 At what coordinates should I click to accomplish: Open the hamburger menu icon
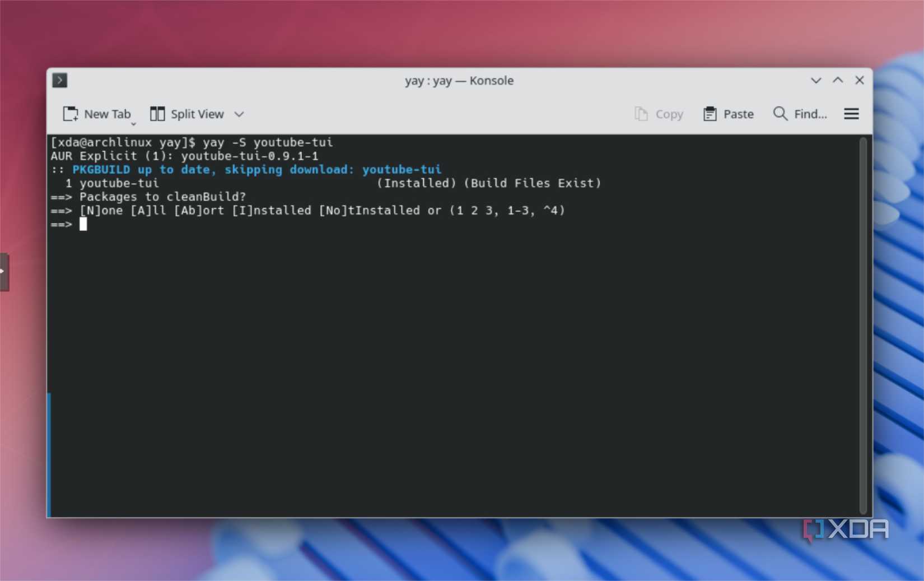tap(851, 114)
